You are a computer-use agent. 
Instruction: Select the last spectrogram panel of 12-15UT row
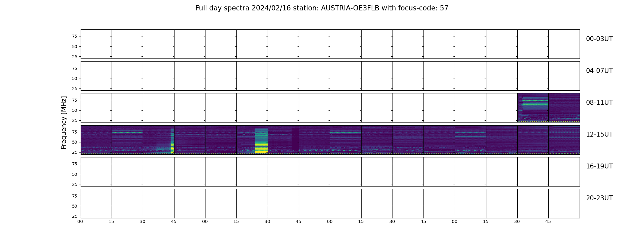pyautogui.click(x=564, y=140)
